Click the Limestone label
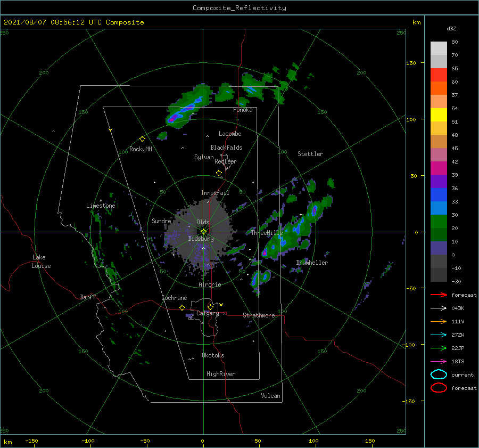This screenshot has width=479, height=448. point(101,206)
